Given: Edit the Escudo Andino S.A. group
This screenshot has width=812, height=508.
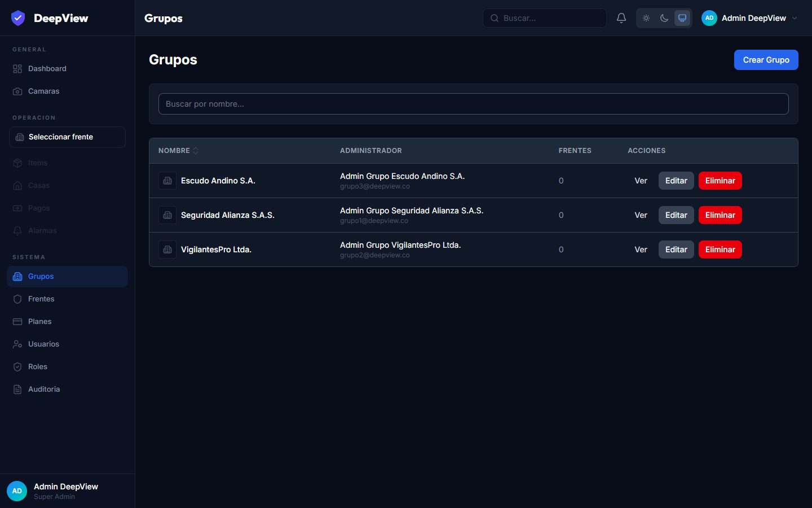Looking at the screenshot, I should pos(676,181).
